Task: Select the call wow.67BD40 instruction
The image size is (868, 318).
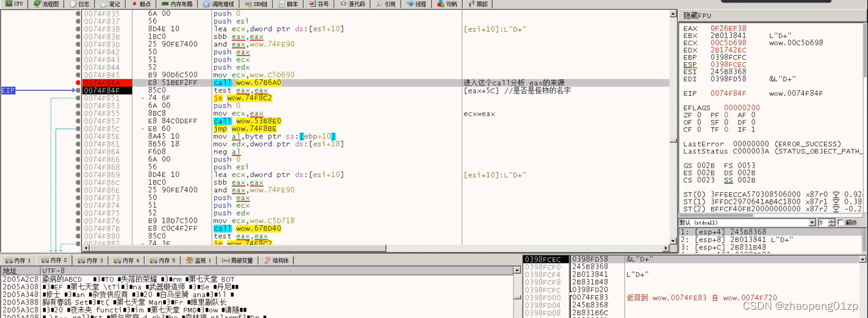Action: (x=247, y=229)
